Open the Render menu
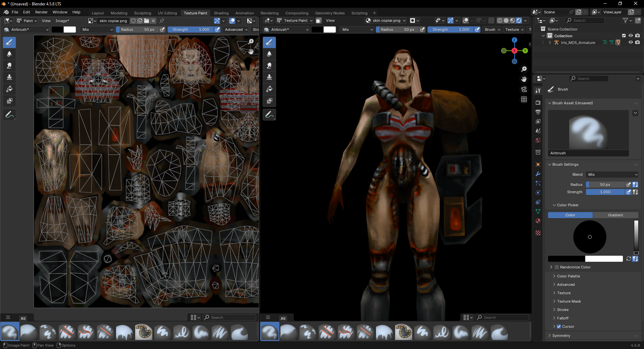This screenshot has height=349, width=644. tap(41, 12)
